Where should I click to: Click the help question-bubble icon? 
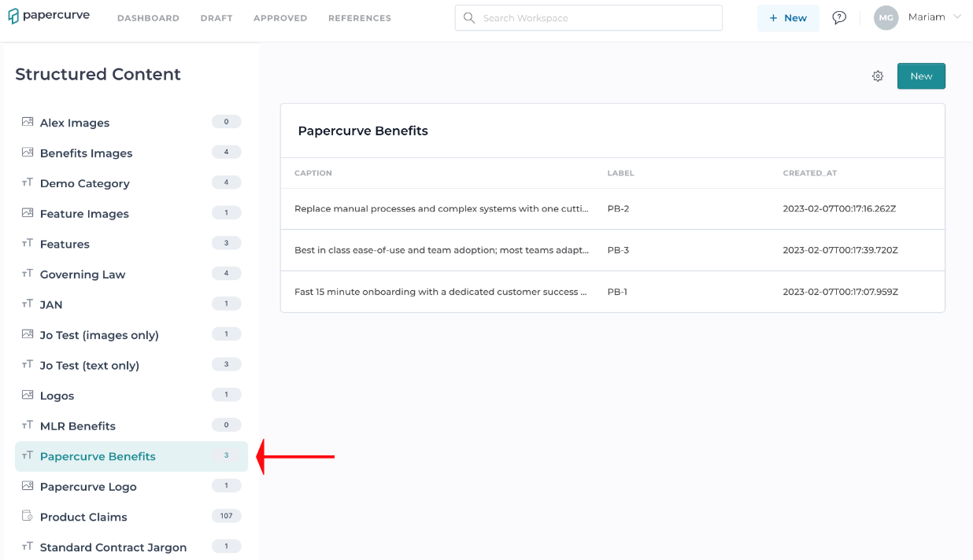[838, 17]
